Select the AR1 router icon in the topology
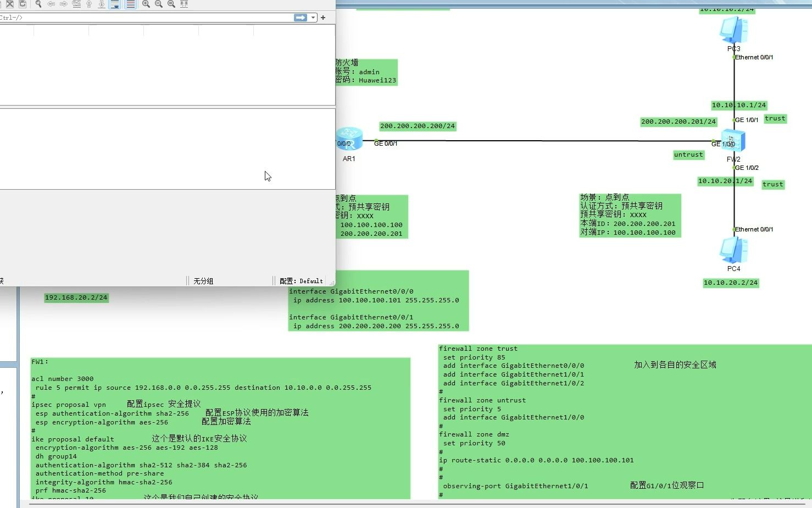Screen dimensions: 812x508 pyautogui.click(x=349, y=139)
